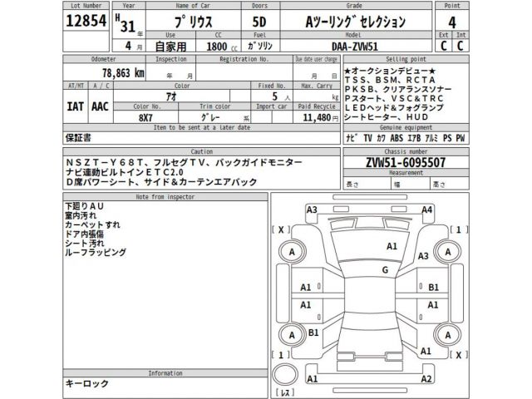Click chassis number ZVW51-6095507

(406, 163)
